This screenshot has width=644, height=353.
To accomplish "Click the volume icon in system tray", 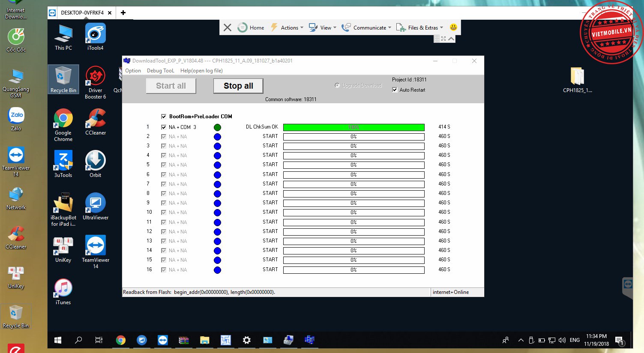I will pos(562,340).
